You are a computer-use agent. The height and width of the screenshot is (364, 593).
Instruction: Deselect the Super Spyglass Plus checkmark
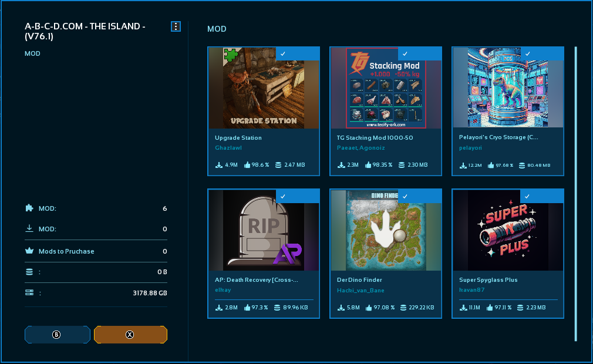click(x=527, y=196)
